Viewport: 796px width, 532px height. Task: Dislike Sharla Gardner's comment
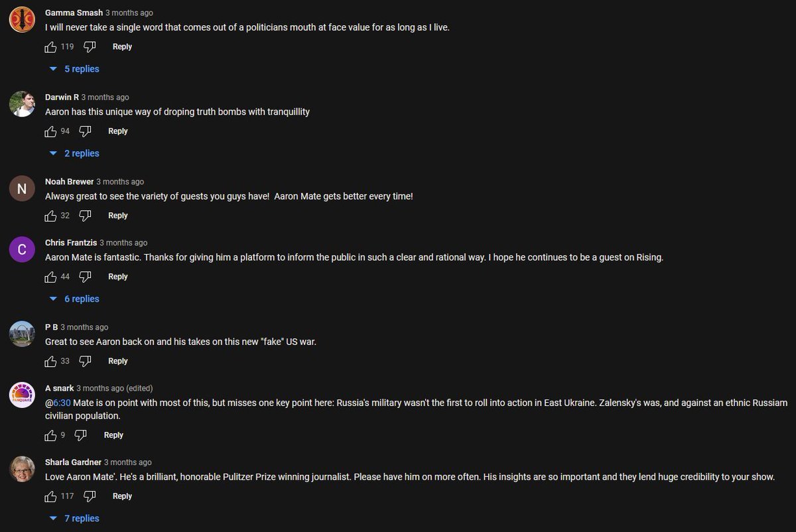click(90, 496)
